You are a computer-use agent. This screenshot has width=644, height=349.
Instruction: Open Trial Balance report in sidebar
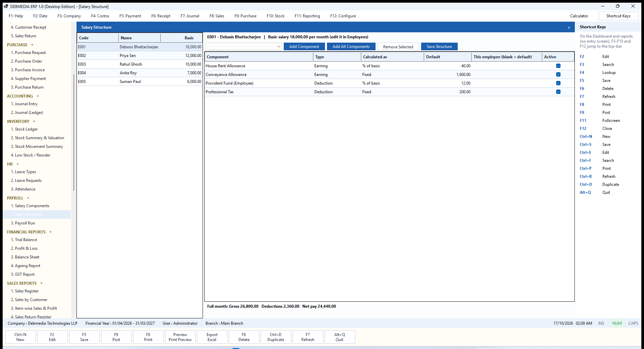click(x=24, y=240)
